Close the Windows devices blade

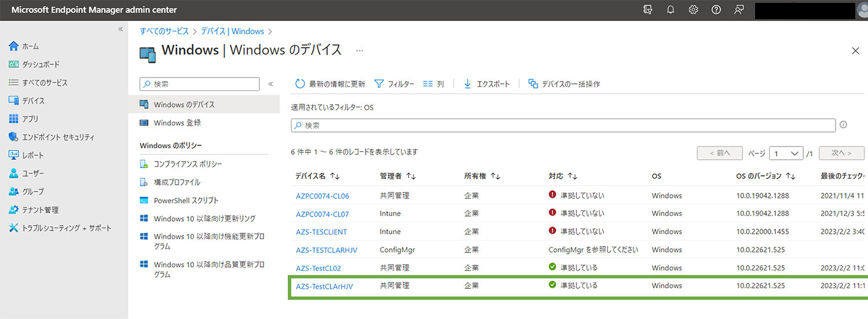(x=855, y=51)
